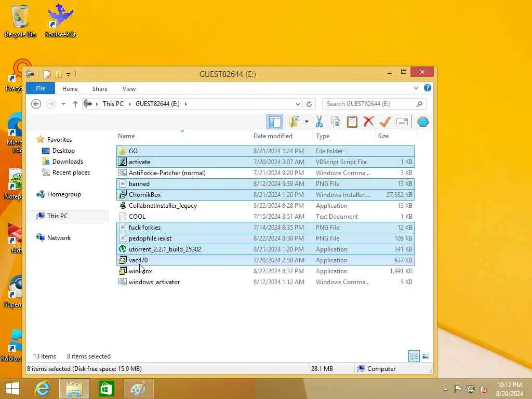The image size is (532, 399).
Task: Open Internet Explorer from taskbar
Action: pyautogui.click(x=42, y=389)
